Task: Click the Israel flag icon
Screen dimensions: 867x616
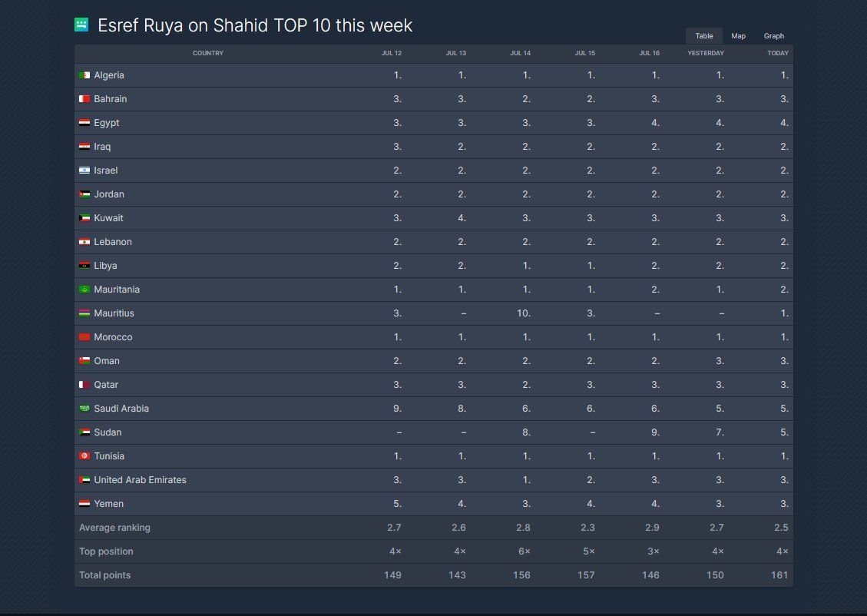Action: pos(84,171)
